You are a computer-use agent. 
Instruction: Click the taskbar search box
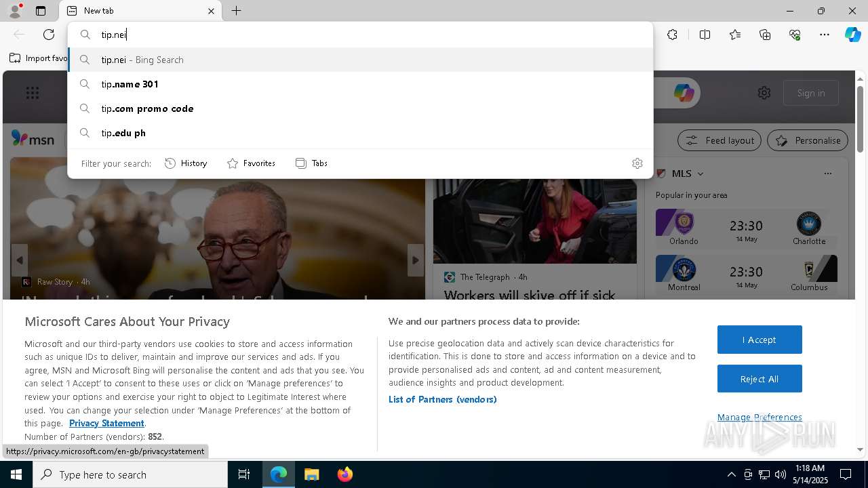[x=130, y=474]
